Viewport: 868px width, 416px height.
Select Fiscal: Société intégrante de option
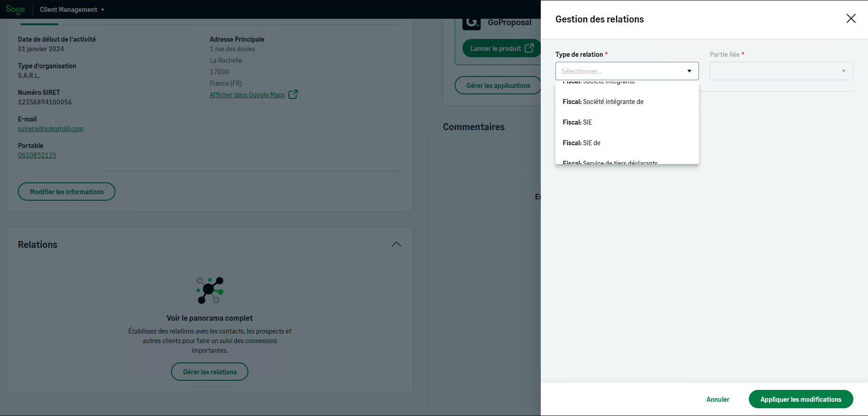tap(603, 102)
